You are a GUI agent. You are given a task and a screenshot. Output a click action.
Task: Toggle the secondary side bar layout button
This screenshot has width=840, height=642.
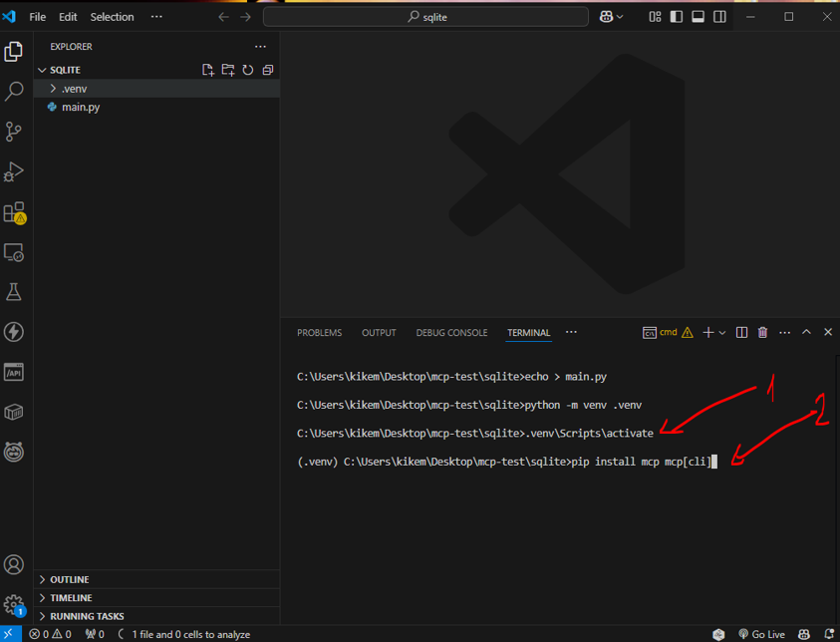[719, 17]
